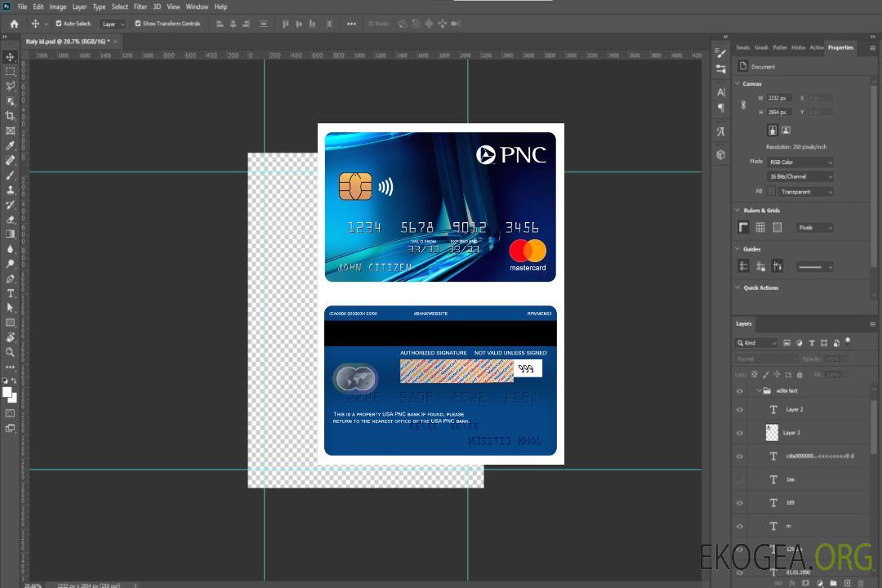This screenshot has height=588, width=882.
Task: Click the Create new group folder icon
Action: [x=833, y=583]
